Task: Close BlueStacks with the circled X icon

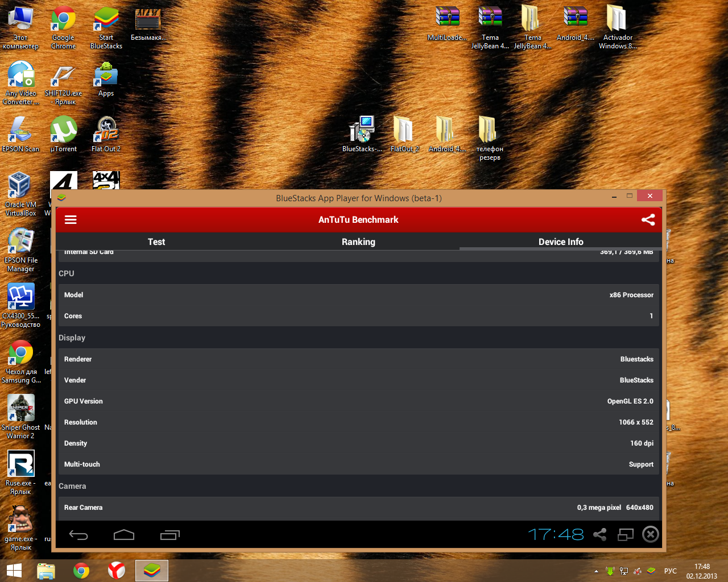Action: [651, 534]
